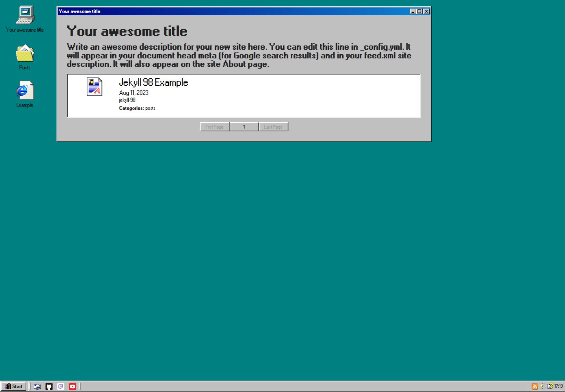Open the GitHub icon in the taskbar

tap(49, 387)
